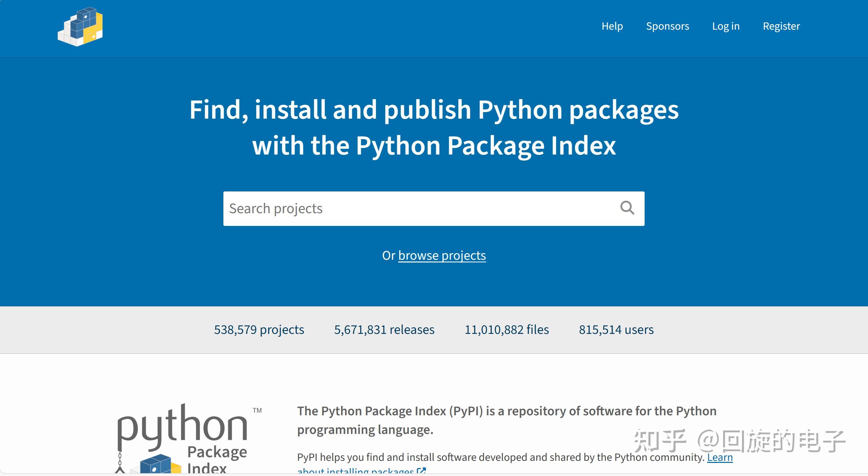Select the 815,514 users statistic
This screenshot has height=476, width=868.
pyautogui.click(x=616, y=330)
